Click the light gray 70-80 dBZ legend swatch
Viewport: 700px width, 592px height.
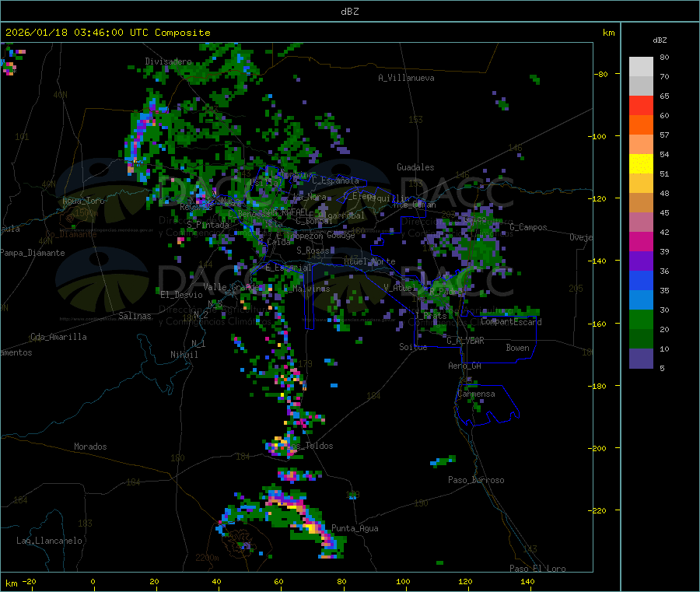[641, 67]
